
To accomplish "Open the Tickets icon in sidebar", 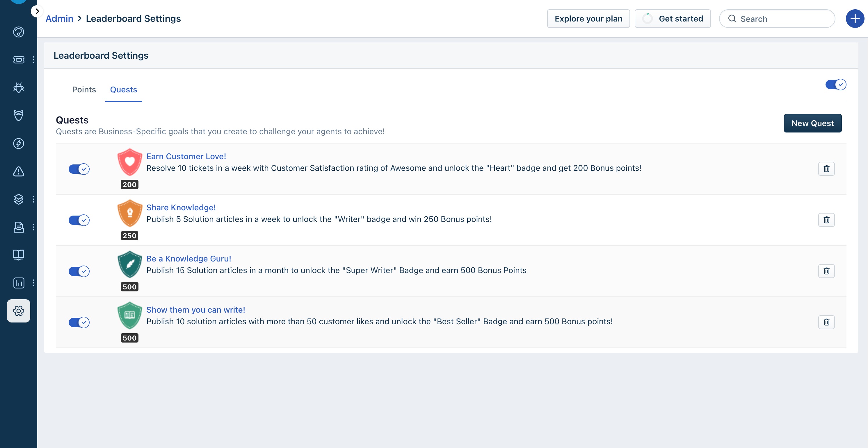I will click(19, 60).
